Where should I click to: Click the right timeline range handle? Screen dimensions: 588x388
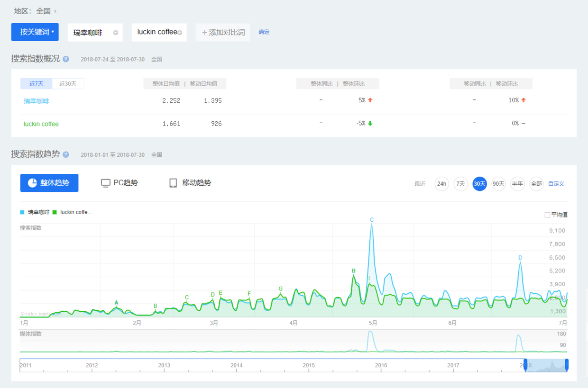(x=567, y=365)
